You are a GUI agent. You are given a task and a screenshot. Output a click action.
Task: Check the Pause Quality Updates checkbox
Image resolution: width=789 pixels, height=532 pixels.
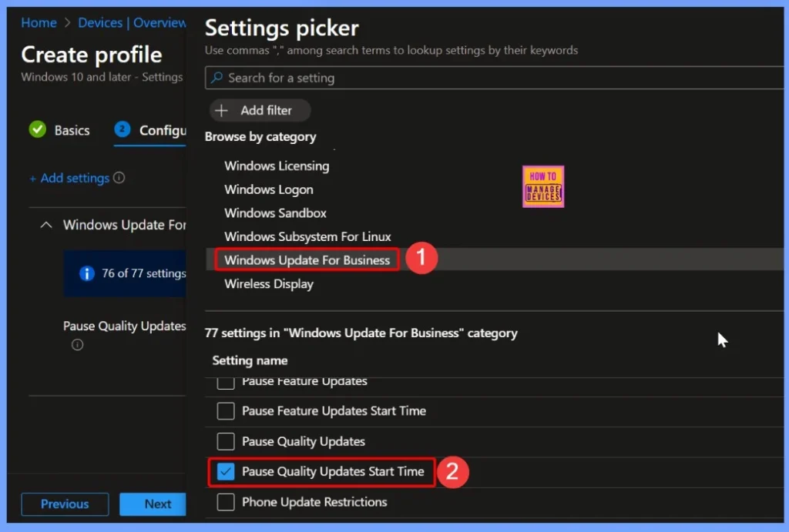226,441
